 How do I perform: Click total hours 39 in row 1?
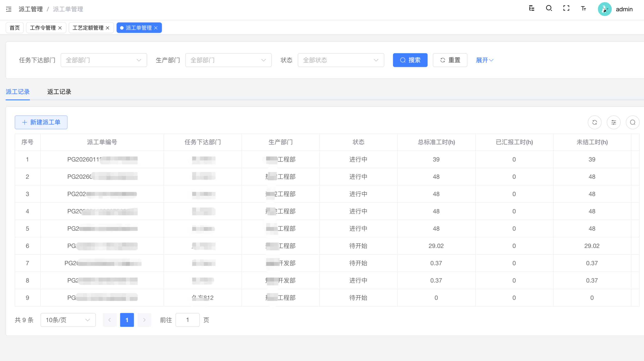(x=436, y=160)
